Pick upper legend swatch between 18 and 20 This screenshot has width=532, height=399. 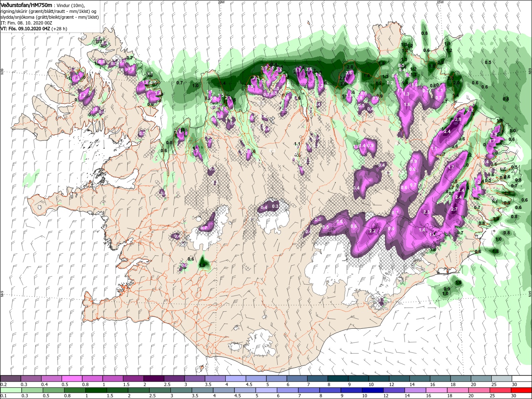[x=461, y=379]
